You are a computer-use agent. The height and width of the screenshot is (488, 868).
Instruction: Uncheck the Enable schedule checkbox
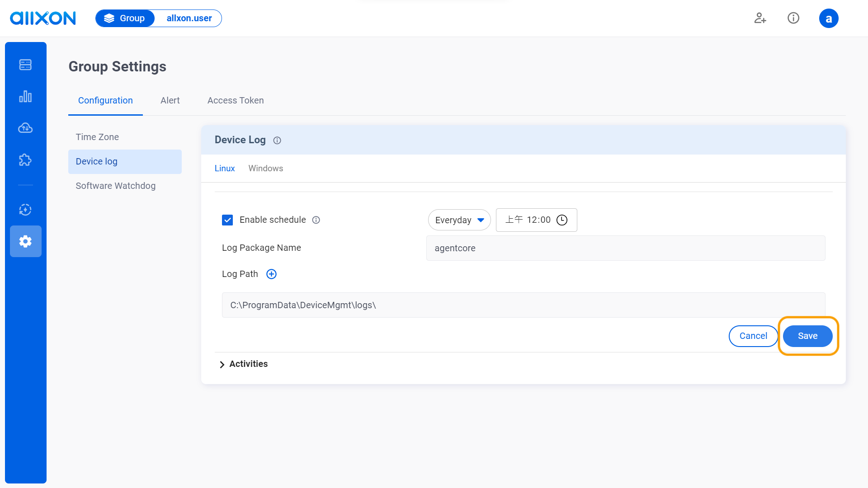pos(227,220)
